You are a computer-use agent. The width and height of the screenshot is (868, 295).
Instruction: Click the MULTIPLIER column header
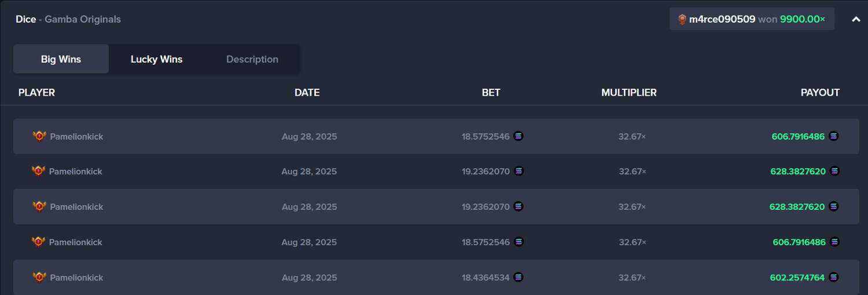pos(628,93)
